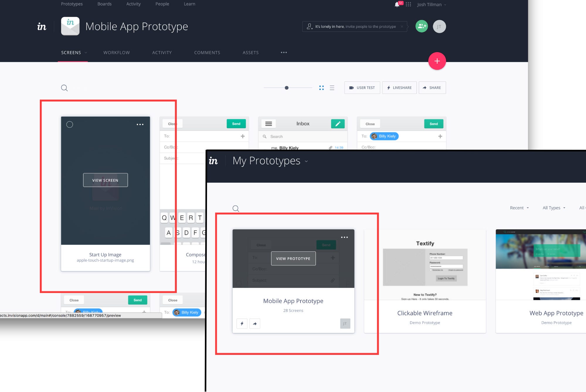This screenshot has width=586, height=392.
Task: Click the pink plus add button
Action: point(437,61)
